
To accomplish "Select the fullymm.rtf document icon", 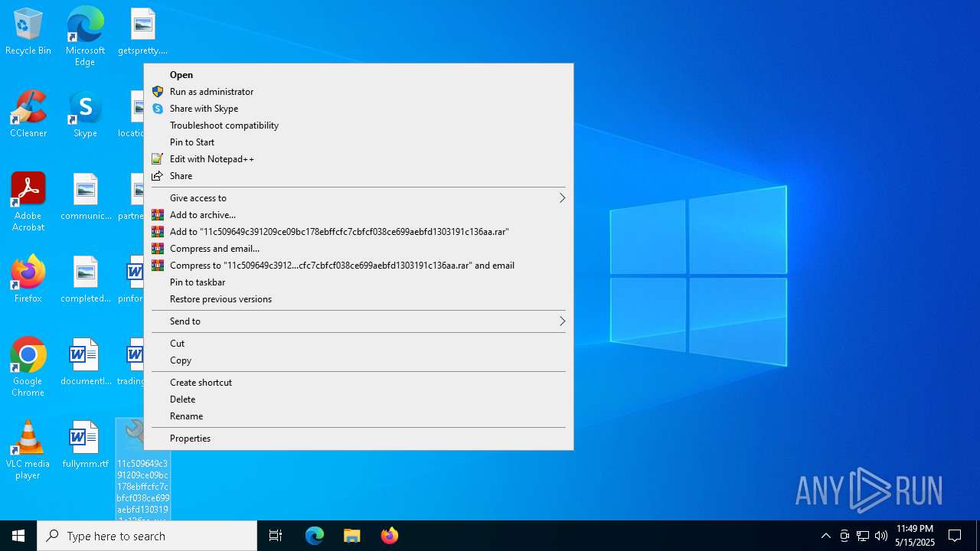I will point(86,445).
